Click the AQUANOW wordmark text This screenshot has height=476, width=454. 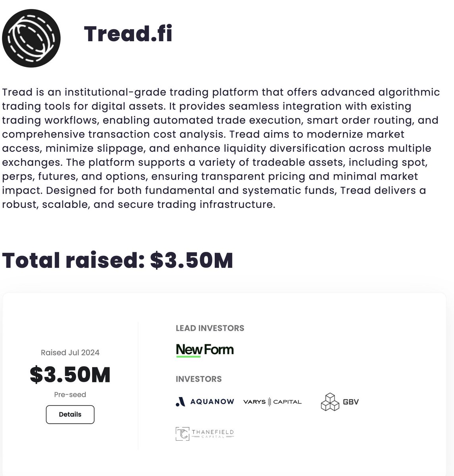pyautogui.click(x=212, y=402)
